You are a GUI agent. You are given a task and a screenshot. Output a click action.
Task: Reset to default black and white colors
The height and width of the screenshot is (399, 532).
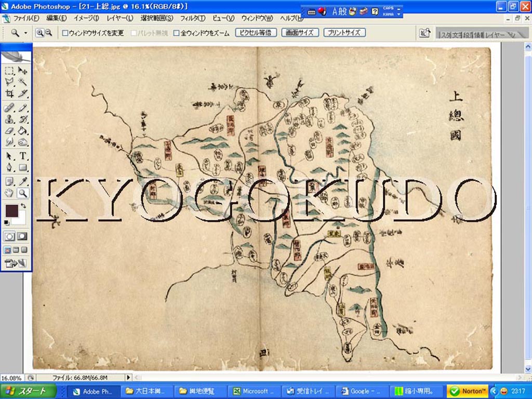pyautogui.click(x=6, y=222)
